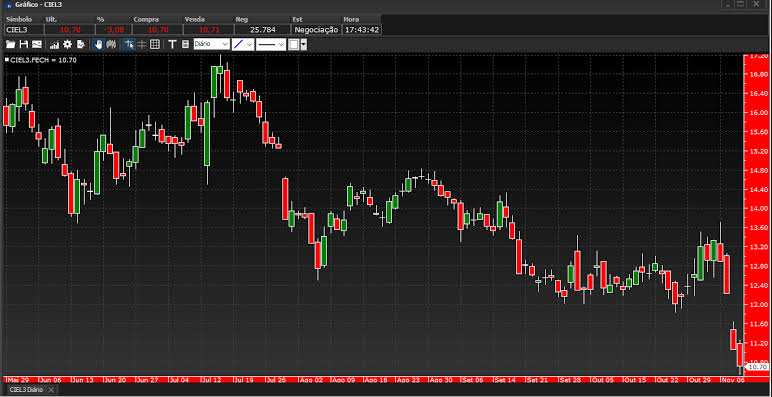Open chart settings via the gear icon
Viewport: 772px width, 397px height.
(x=67, y=44)
